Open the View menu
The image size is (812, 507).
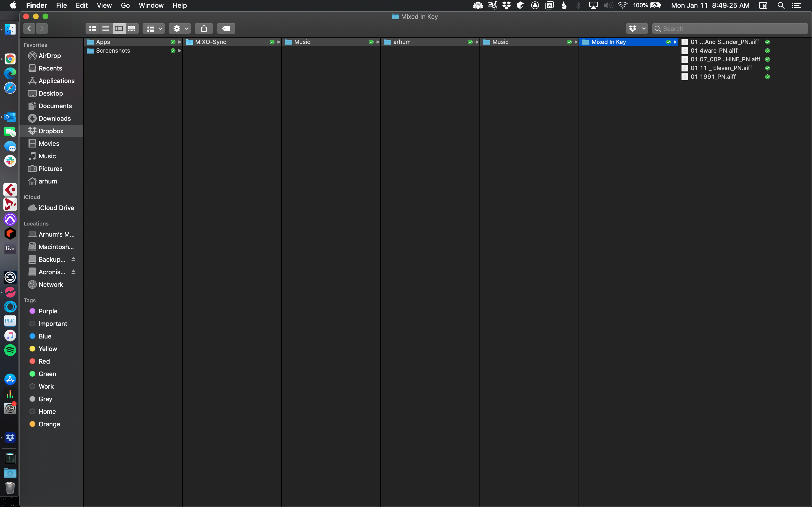104,5
